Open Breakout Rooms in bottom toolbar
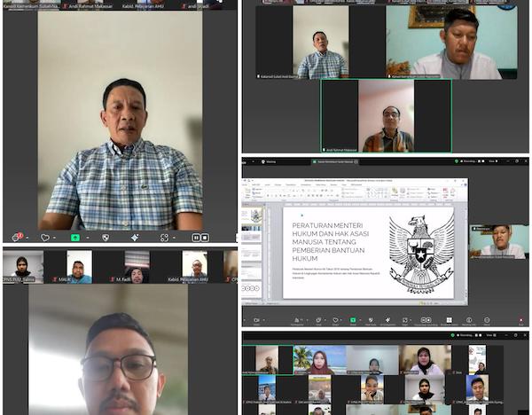The height and width of the screenshot is (415, 532). [x=449, y=320]
